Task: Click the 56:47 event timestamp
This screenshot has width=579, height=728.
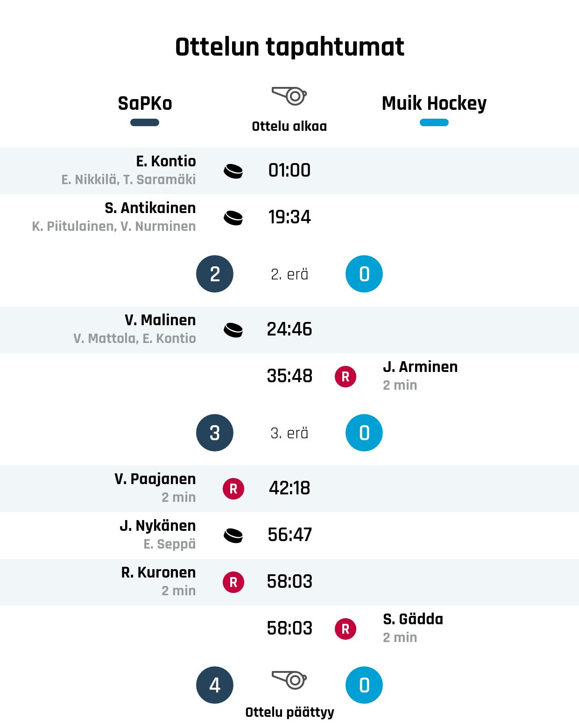Action: pos(289,535)
